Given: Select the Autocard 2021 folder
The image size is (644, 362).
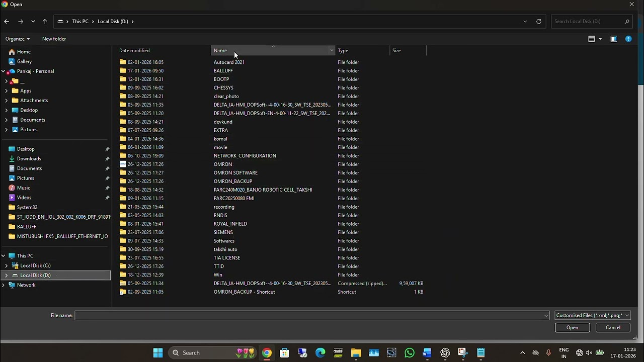Looking at the screenshot, I should 229,62.
